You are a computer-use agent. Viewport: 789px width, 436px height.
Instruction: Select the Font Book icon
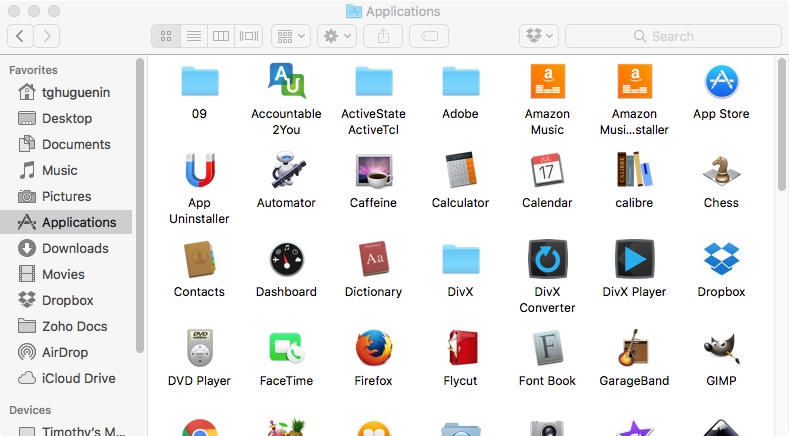click(x=547, y=348)
